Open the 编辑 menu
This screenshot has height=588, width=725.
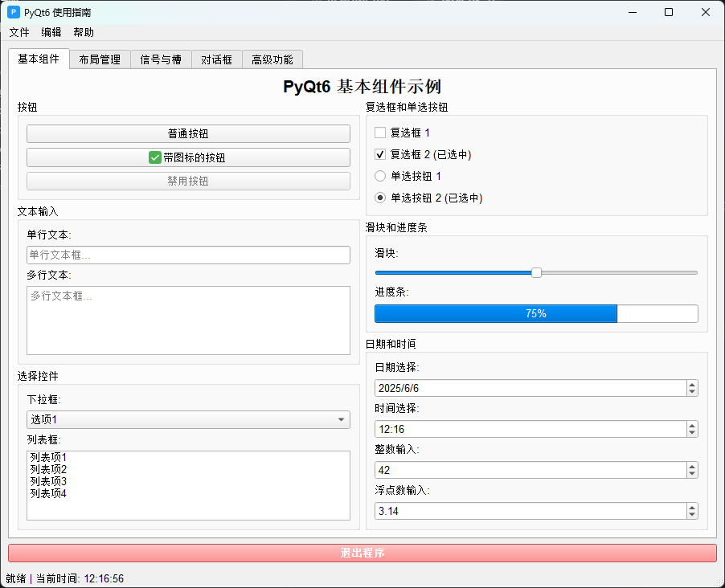51,32
